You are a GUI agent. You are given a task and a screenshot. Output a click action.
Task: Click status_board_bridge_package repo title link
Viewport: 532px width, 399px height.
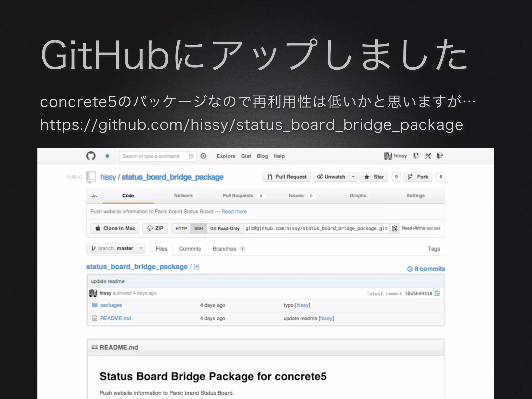(172, 177)
